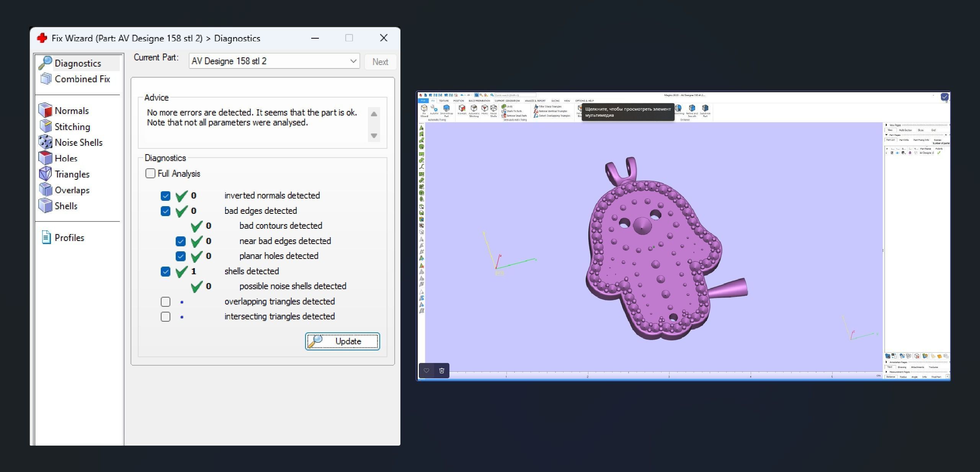Switch to Multi-Section tab in Magics
Viewport: 980px width, 472px height.
pos(905,130)
